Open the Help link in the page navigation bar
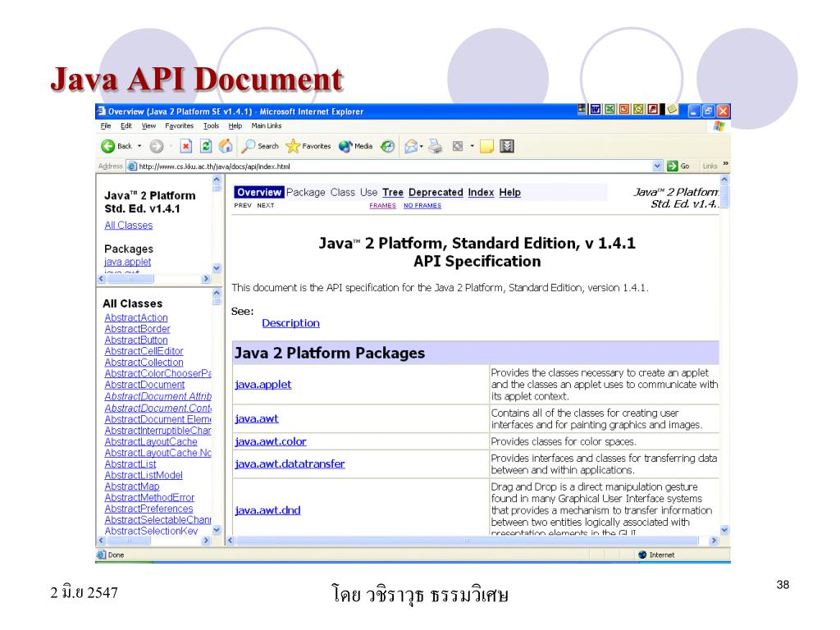The width and height of the screenshot is (840, 630). pos(510,192)
